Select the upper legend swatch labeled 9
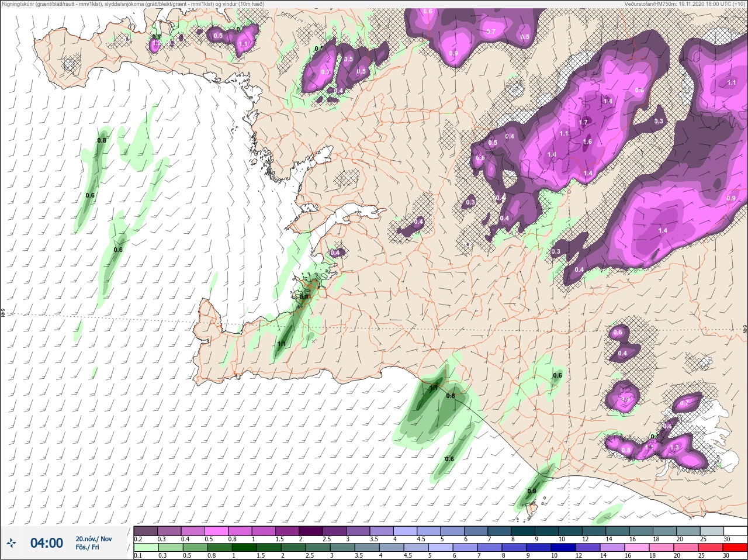748x560 pixels. click(x=547, y=531)
